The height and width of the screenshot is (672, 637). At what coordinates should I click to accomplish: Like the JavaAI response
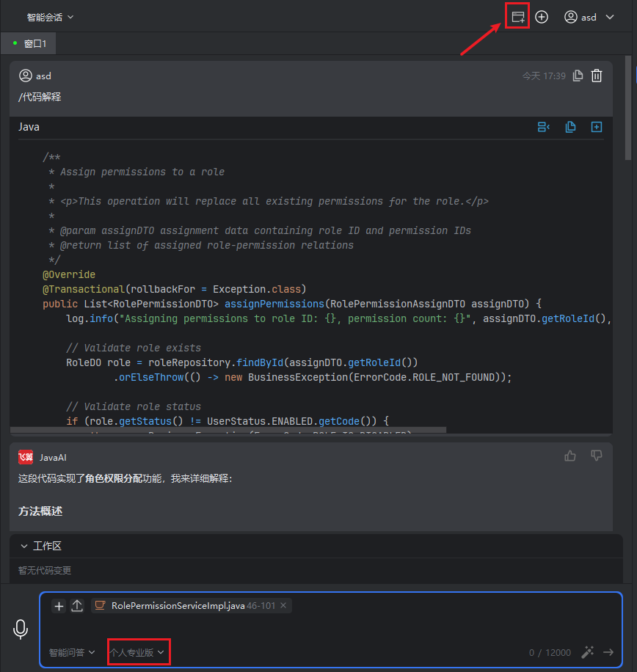click(570, 456)
